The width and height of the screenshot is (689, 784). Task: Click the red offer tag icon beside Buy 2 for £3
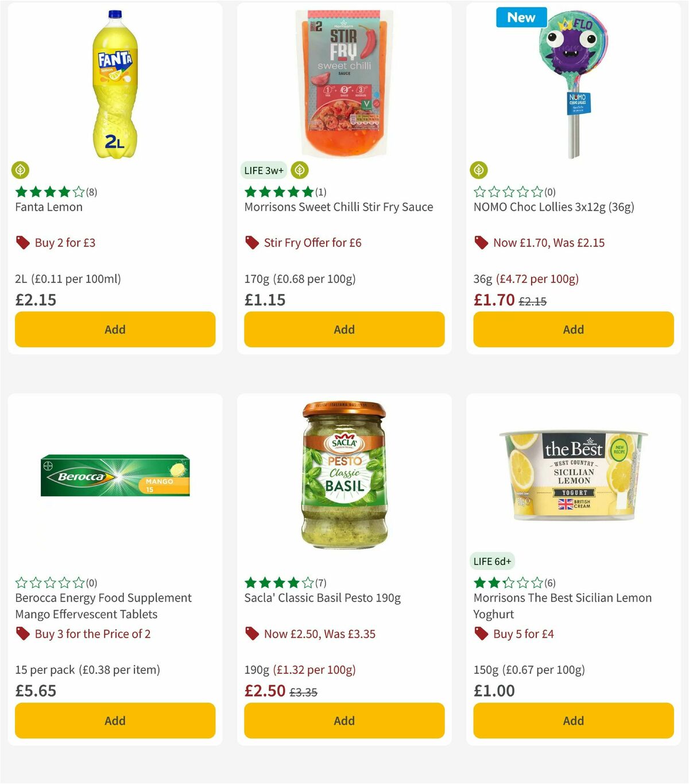pos(22,242)
